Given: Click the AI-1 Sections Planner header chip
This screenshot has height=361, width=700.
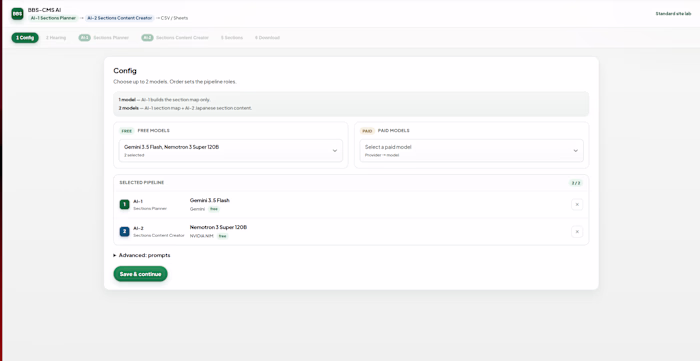Looking at the screenshot, I should point(53,18).
